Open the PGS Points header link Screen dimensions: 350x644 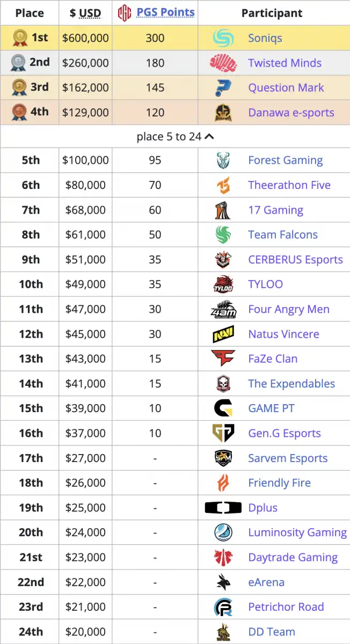166,12
